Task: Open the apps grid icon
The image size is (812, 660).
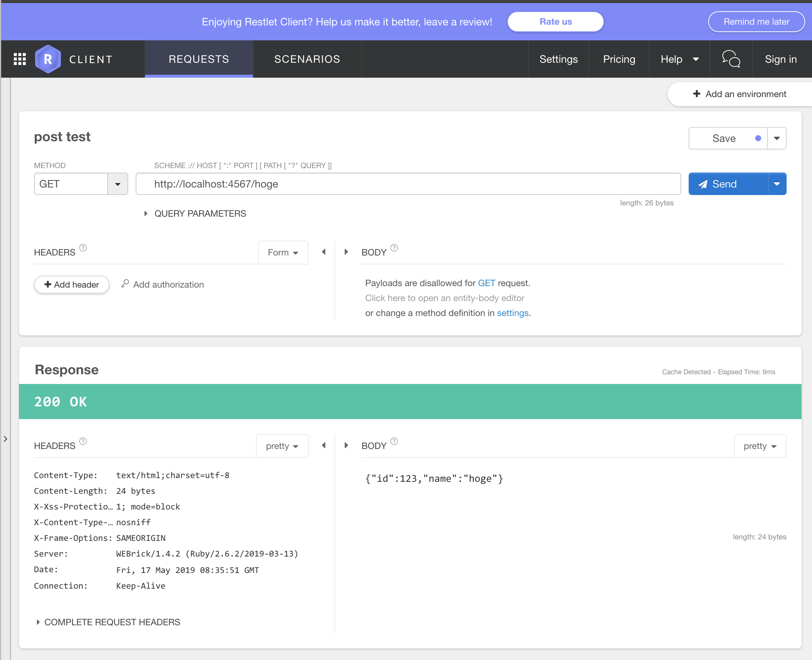Action: [19, 59]
